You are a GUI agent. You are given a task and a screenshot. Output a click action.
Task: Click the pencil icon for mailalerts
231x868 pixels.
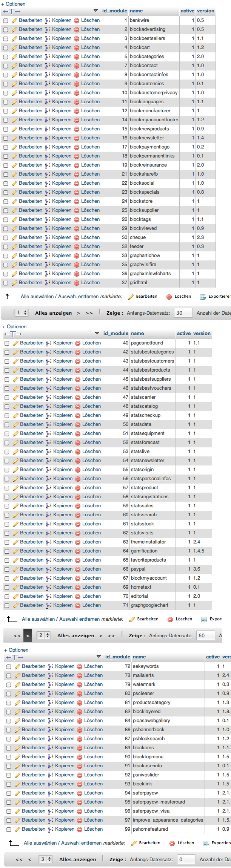(17, 675)
